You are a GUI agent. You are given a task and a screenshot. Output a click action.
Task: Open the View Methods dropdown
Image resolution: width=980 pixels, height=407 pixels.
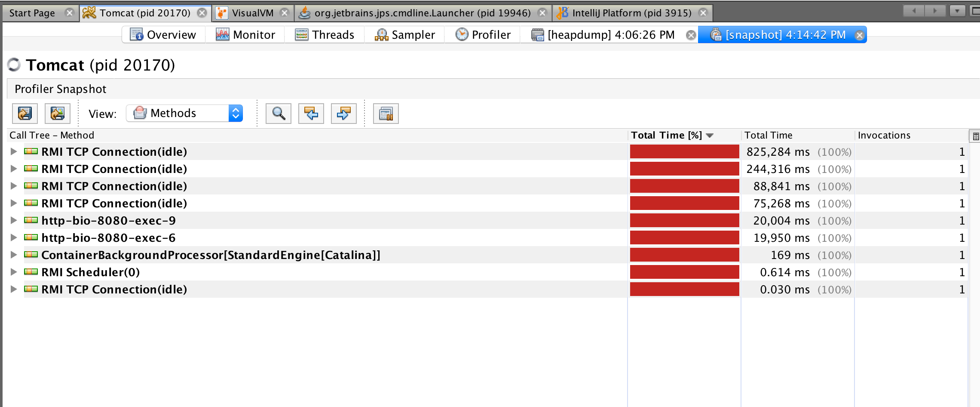pyautogui.click(x=184, y=113)
